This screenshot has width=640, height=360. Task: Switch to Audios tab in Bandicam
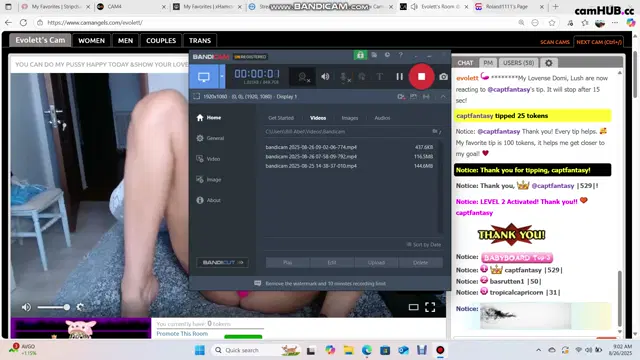click(x=382, y=118)
